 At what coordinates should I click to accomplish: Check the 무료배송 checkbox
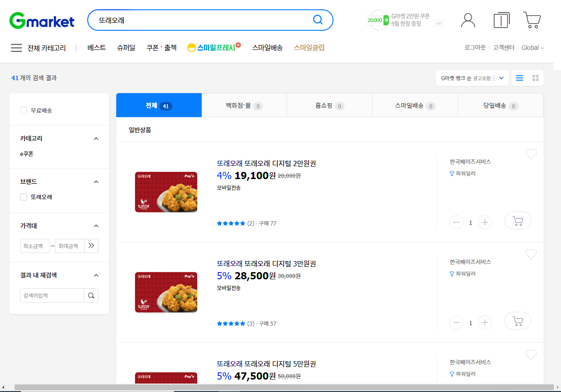pos(24,110)
